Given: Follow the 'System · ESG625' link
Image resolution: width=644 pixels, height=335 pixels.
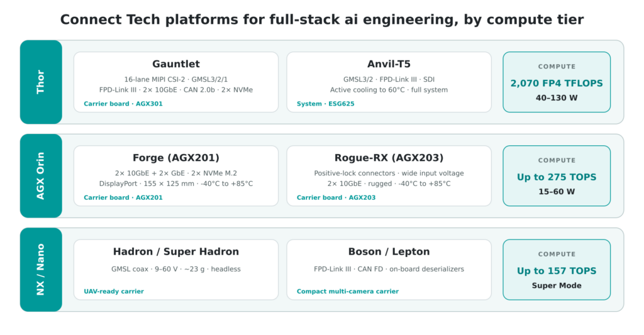Looking at the screenshot, I should click(326, 104).
